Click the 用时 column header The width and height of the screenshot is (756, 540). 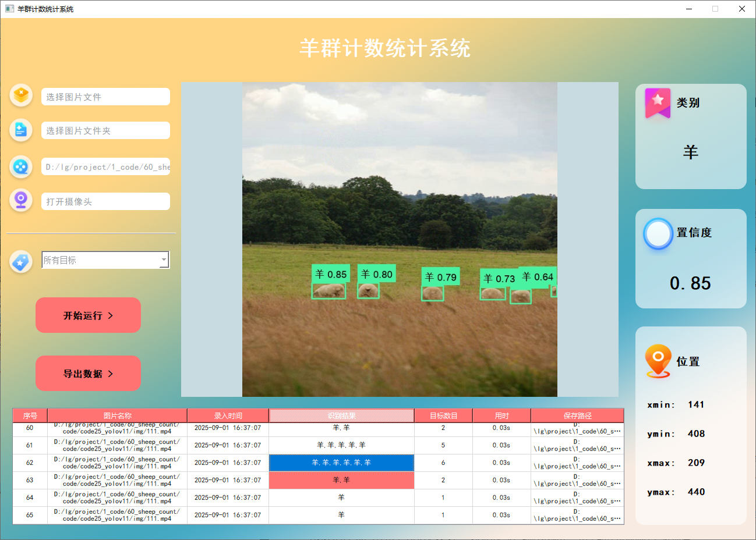click(x=501, y=415)
